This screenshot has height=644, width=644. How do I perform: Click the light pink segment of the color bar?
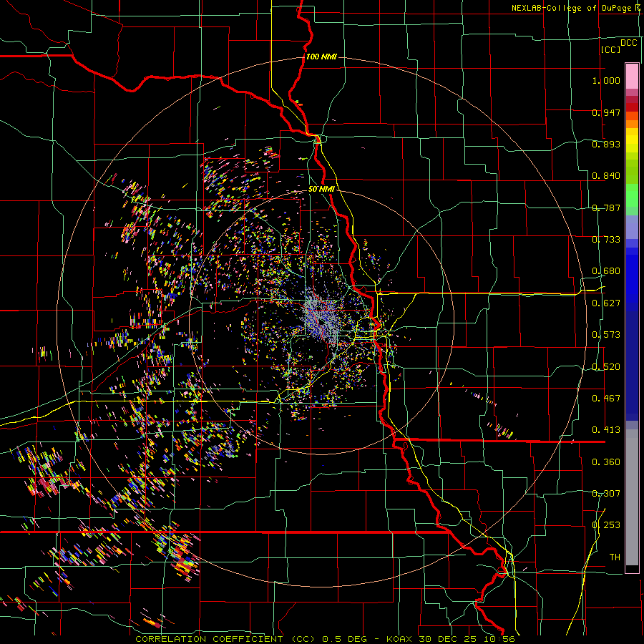pos(632,76)
